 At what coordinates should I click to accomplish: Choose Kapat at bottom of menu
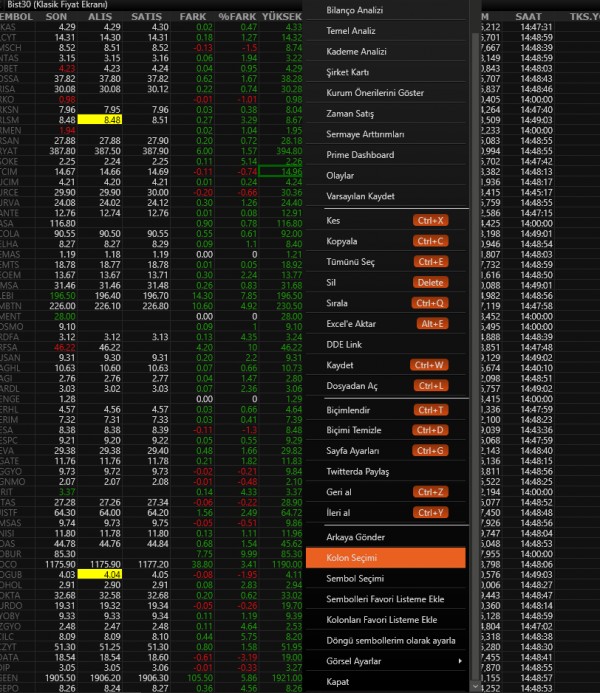tap(385, 682)
